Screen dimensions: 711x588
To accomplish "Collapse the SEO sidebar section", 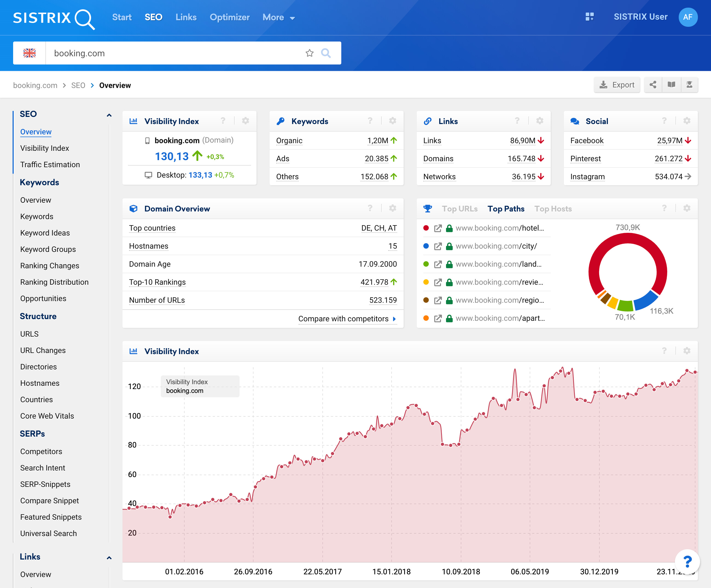I will pyautogui.click(x=109, y=115).
